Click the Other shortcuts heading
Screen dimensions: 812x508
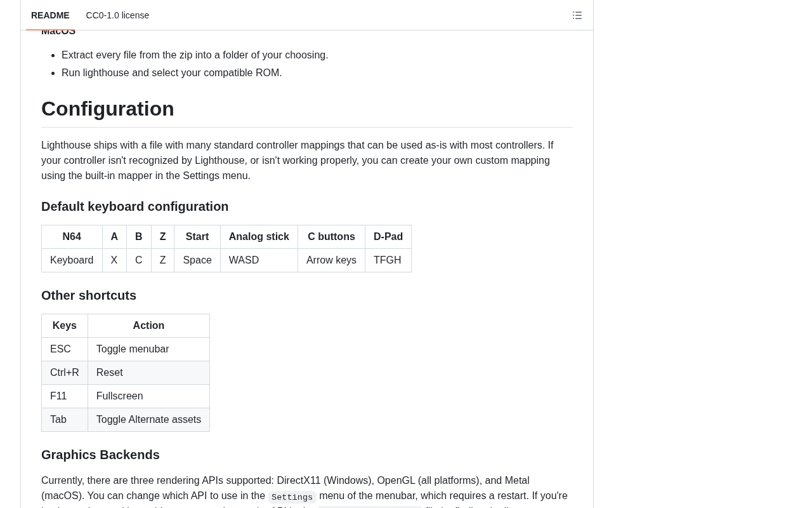point(89,295)
